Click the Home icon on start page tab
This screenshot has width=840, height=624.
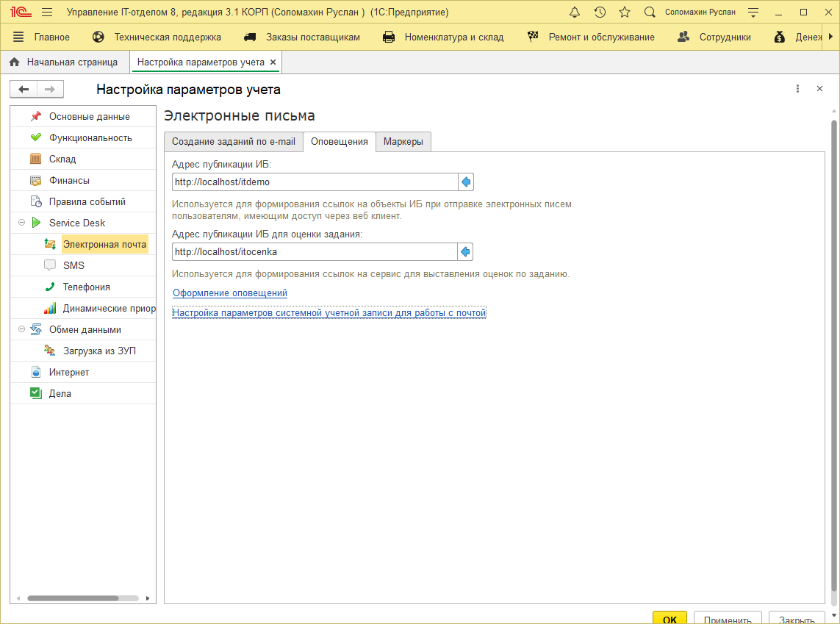pos(14,62)
